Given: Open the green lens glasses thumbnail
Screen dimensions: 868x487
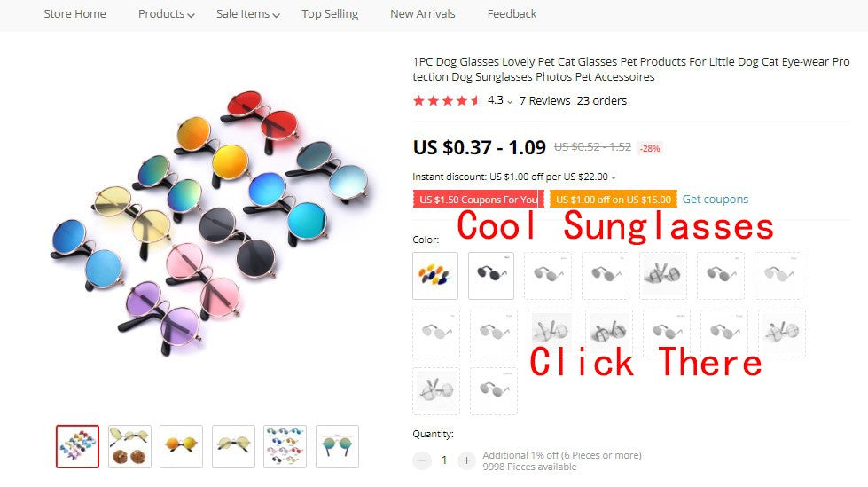Looking at the screenshot, I should pos(337,446).
